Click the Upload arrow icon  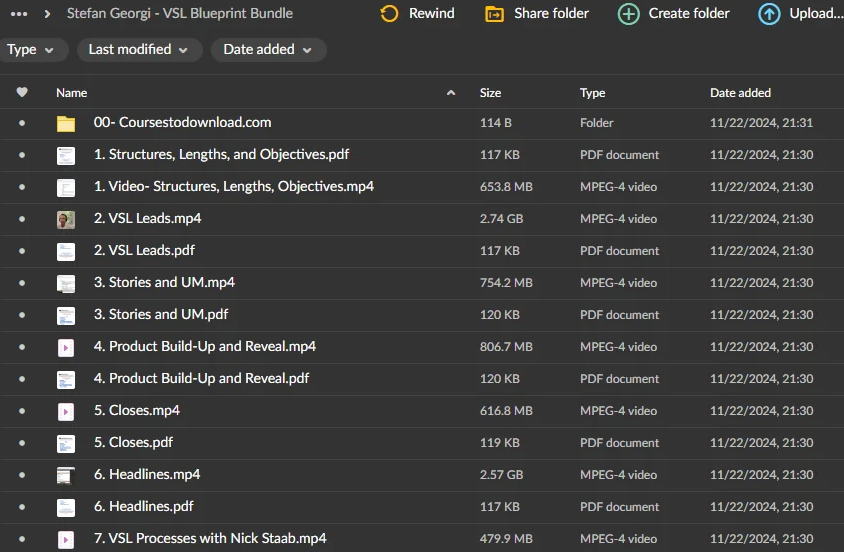click(769, 14)
